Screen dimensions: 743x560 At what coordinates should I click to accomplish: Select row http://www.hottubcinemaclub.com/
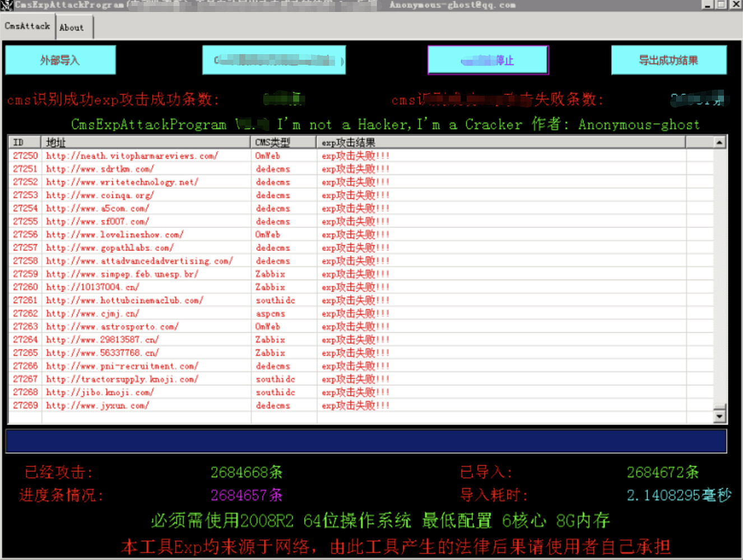[361, 300]
